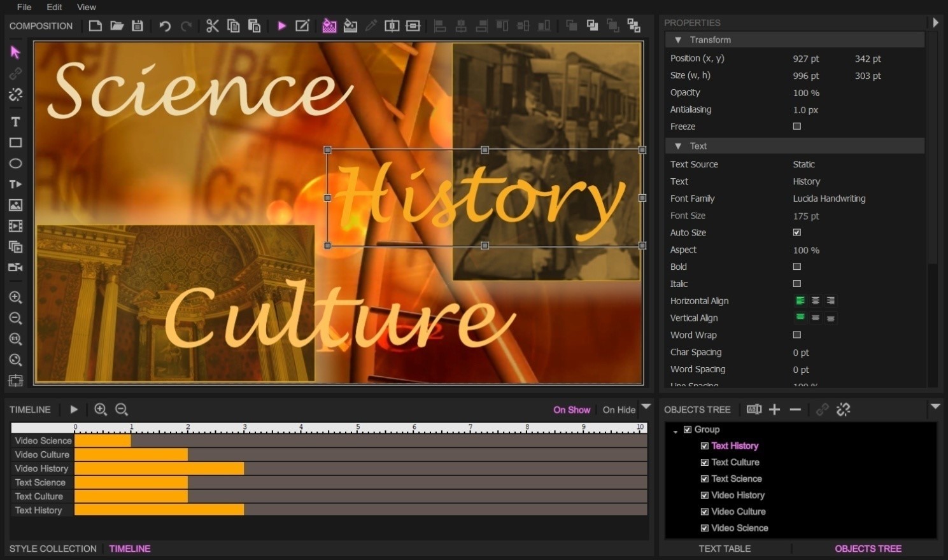Viewport: 948px width, 560px height.
Task: Create a new composition file
Action: (x=95, y=25)
